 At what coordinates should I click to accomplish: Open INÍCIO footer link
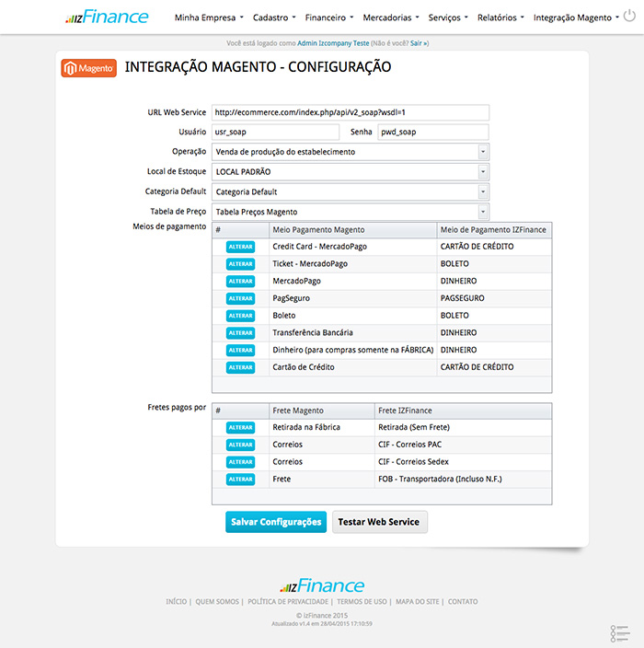(x=177, y=602)
